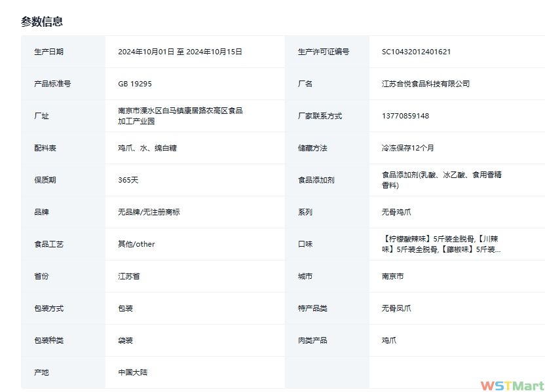This screenshot has width=545, height=392.
Task: Click specialty category value 无骨凤爪
Action: (x=396, y=308)
